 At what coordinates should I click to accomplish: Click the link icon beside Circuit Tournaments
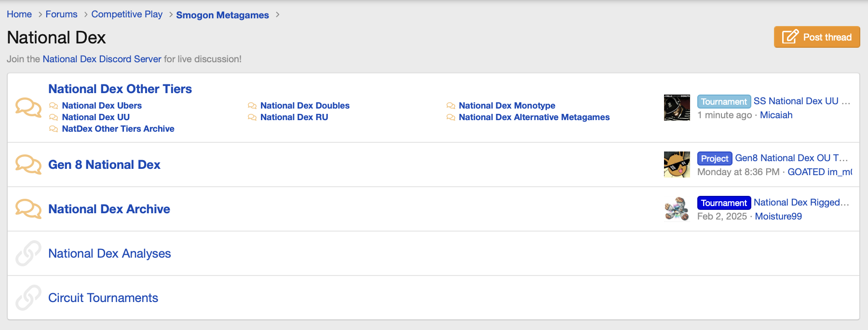[28, 298]
